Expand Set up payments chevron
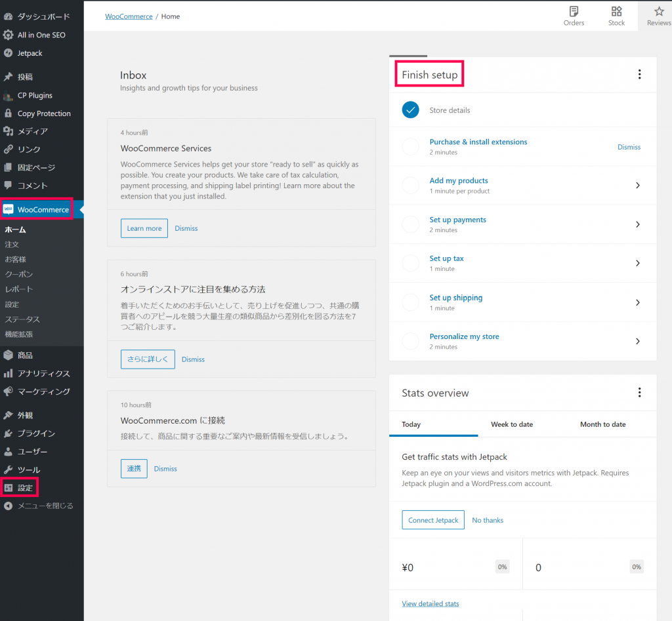Image resolution: width=672 pixels, height=621 pixels. click(x=638, y=224)
